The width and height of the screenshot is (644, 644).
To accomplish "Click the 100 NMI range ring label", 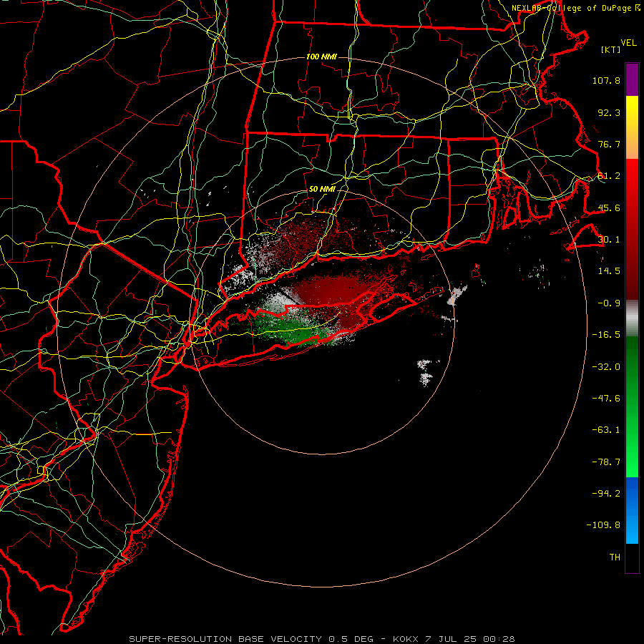I will (x=321, y=57).
